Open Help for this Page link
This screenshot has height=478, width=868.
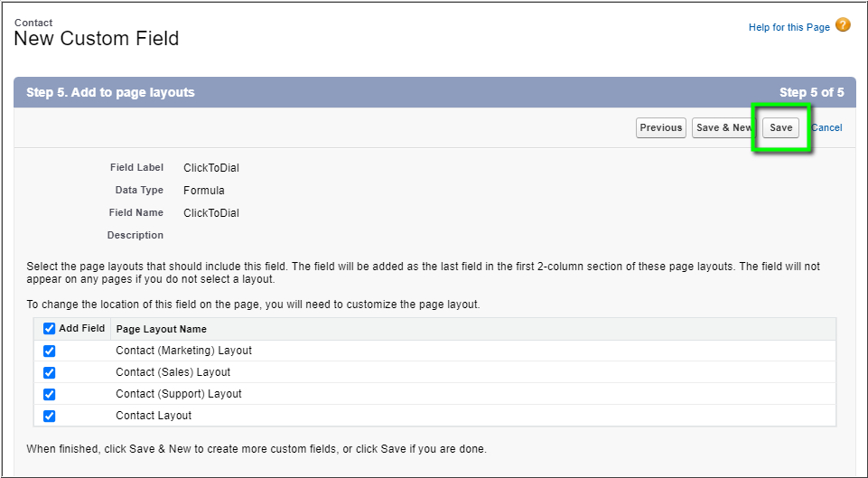click(789, 27)
